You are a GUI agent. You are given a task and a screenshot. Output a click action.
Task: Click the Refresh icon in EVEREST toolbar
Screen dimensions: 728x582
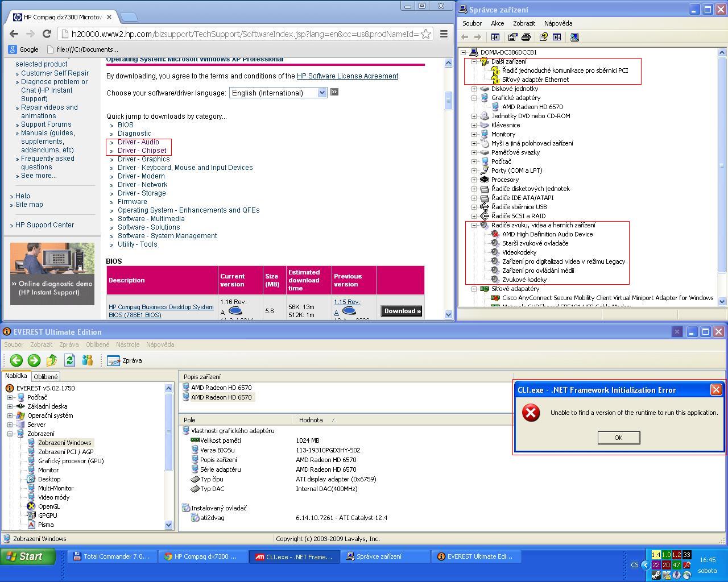coord(69,360)
